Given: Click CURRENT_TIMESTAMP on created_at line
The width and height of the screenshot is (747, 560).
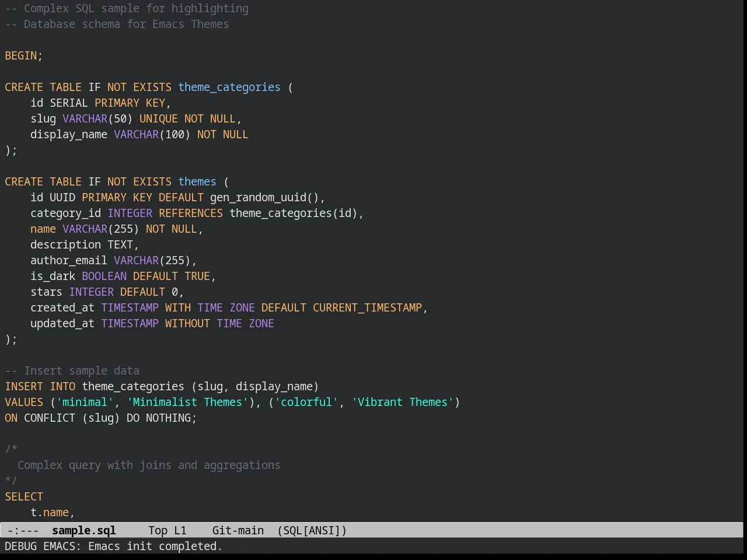Looking at the screenshot, I should click(367, 307).
